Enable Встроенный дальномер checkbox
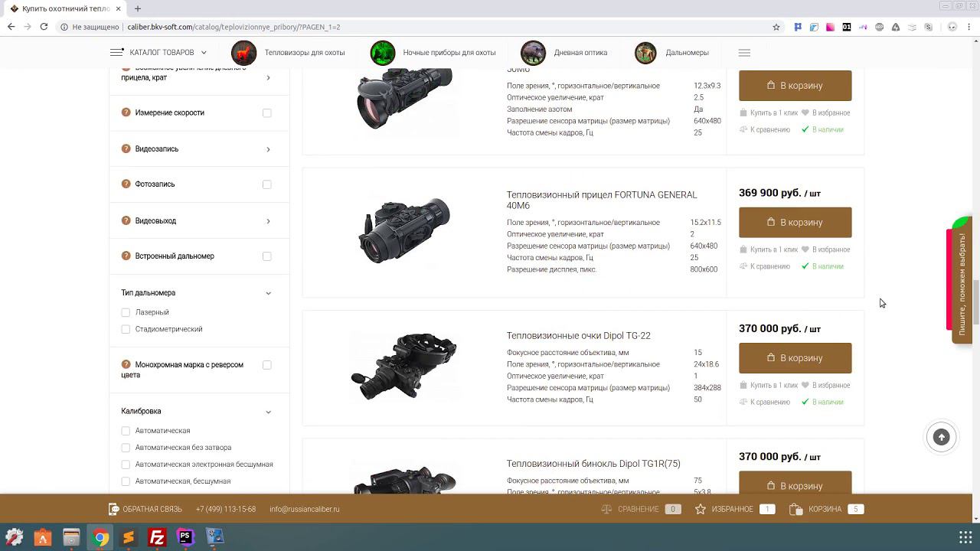The height and width of the screenshot is (551, 980). coord(267,256)
